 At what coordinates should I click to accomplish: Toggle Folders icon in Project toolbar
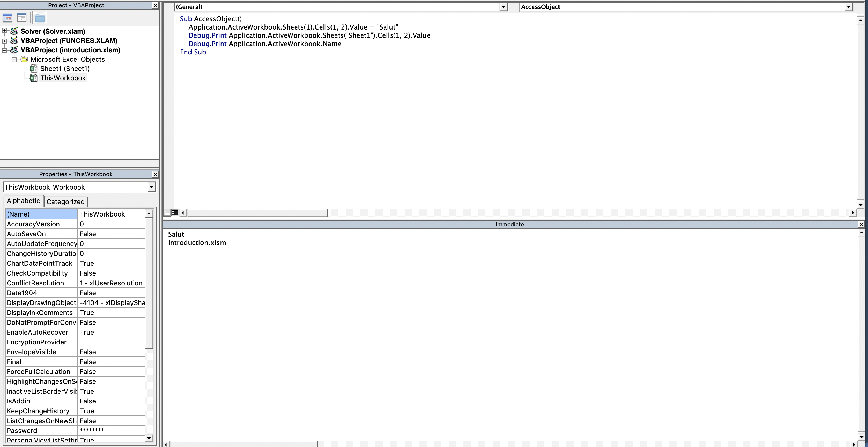[x=40, y=18]
